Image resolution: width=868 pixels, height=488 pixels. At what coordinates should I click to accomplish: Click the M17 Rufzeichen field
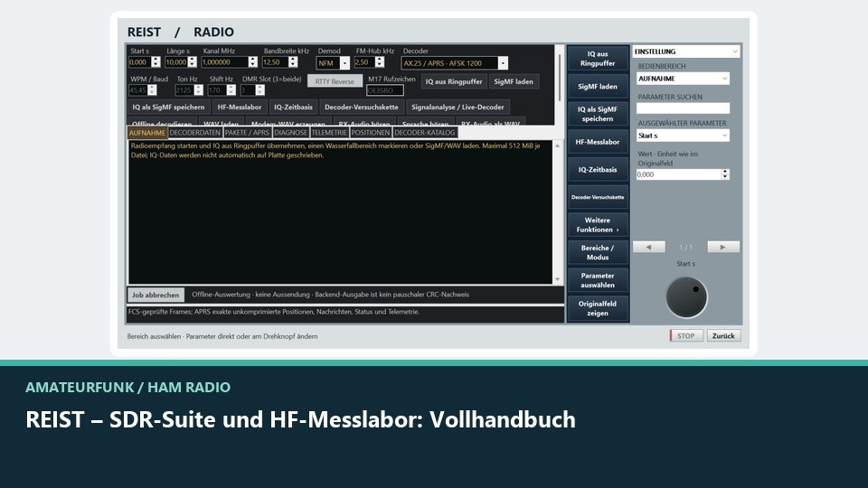coord(385,90)
